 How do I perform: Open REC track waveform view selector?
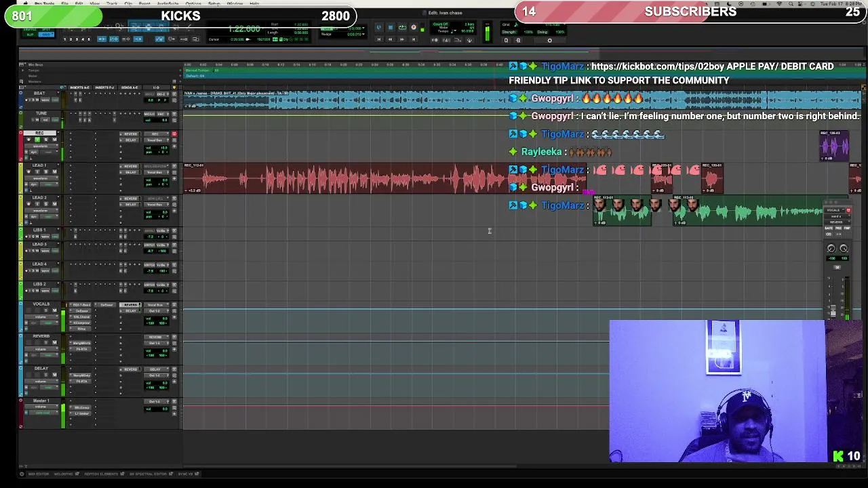click(x=41, y=146)
